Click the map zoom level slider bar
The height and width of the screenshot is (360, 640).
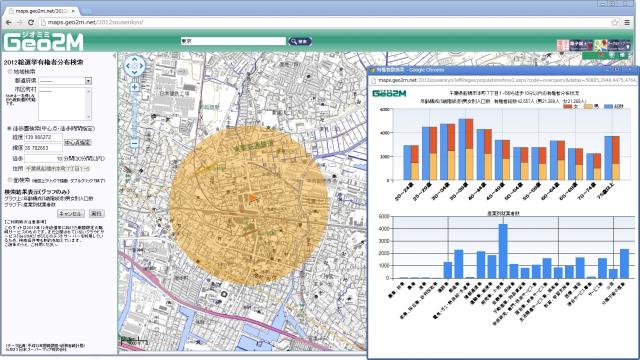pos(134,115)
